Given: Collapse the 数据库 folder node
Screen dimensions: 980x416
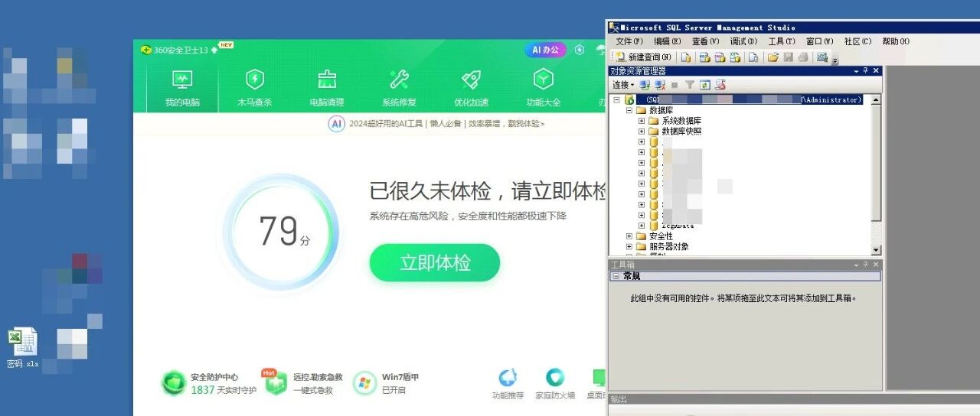Looking at the screenshot, I should click(x=629, y=110).
